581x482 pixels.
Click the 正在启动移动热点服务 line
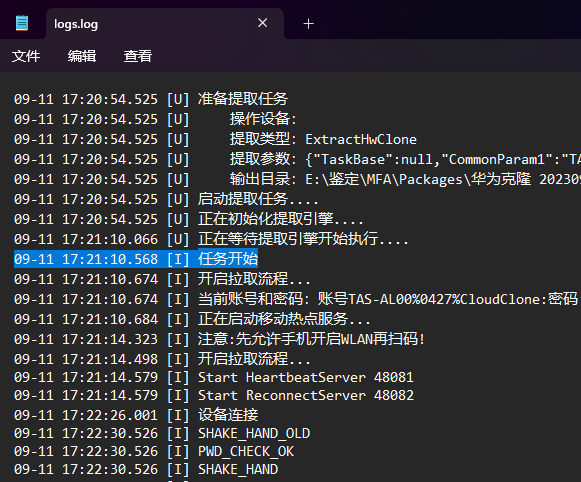[192, 319]
